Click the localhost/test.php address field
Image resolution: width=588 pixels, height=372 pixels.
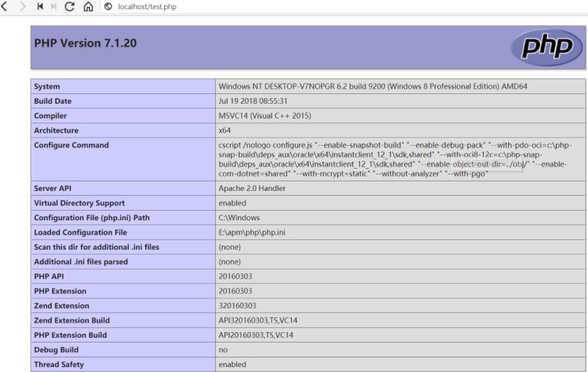147,7
